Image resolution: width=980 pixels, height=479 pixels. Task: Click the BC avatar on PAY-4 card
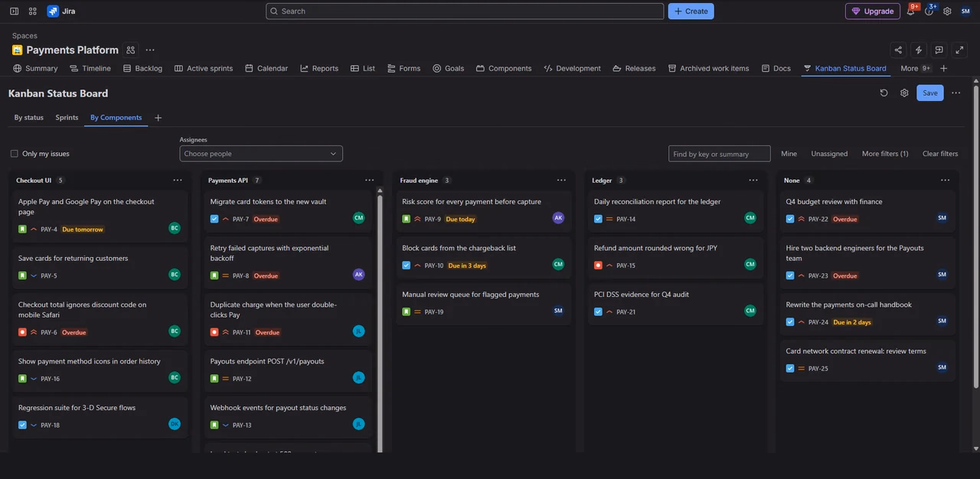pos(175,228)
